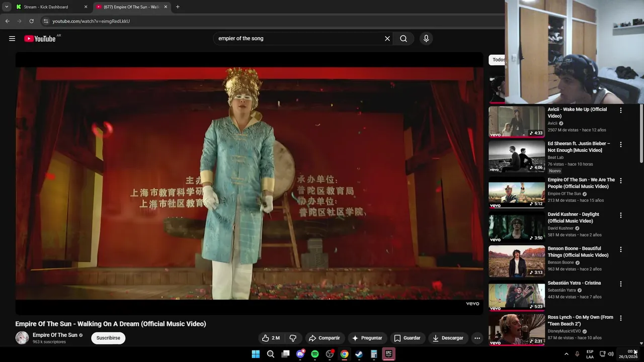
Task: Open Discord from the taskbar
Action: click(x=300, y=354)
